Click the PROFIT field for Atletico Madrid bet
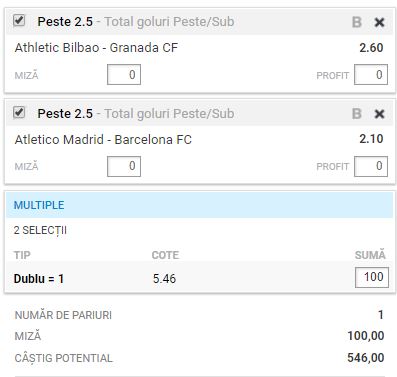 (x=371, y=166)
